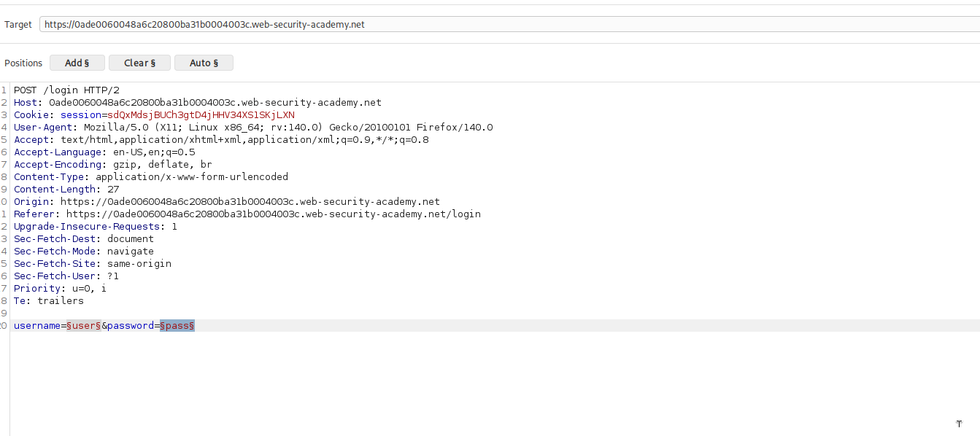Click the Referer header line

[247, 214]
